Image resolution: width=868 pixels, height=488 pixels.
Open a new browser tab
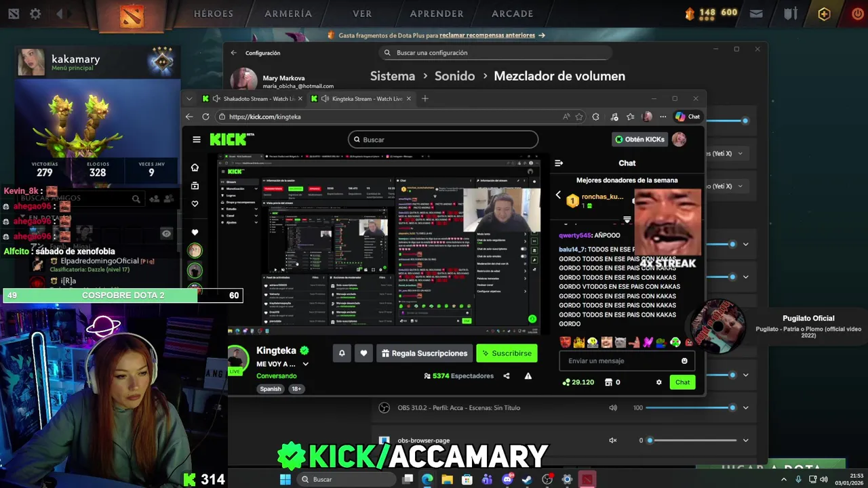[425, 99]
